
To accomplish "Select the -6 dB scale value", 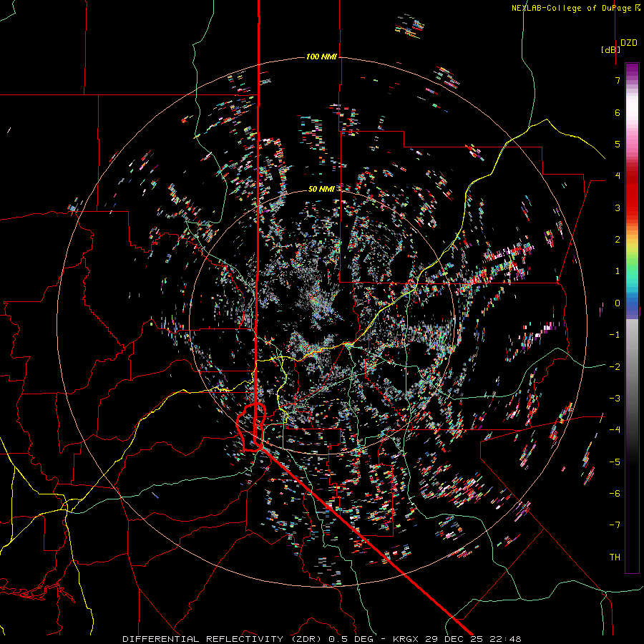I will 615,494.
